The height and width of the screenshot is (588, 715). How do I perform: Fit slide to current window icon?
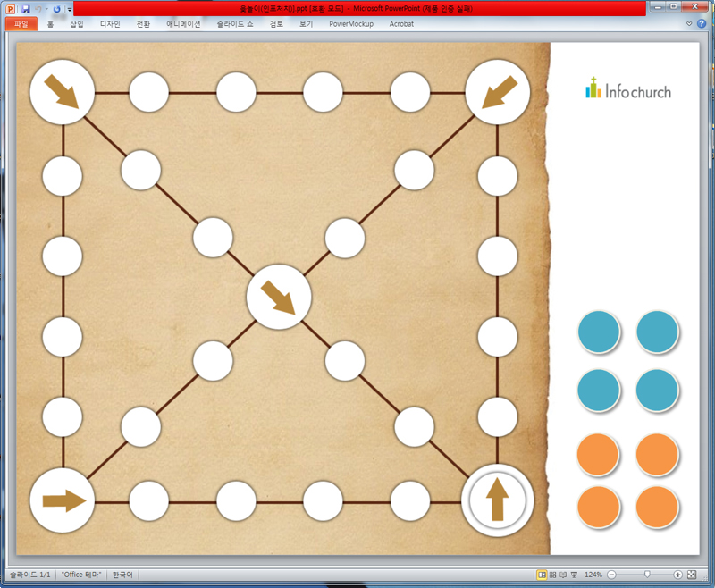(x=694, y=574)
